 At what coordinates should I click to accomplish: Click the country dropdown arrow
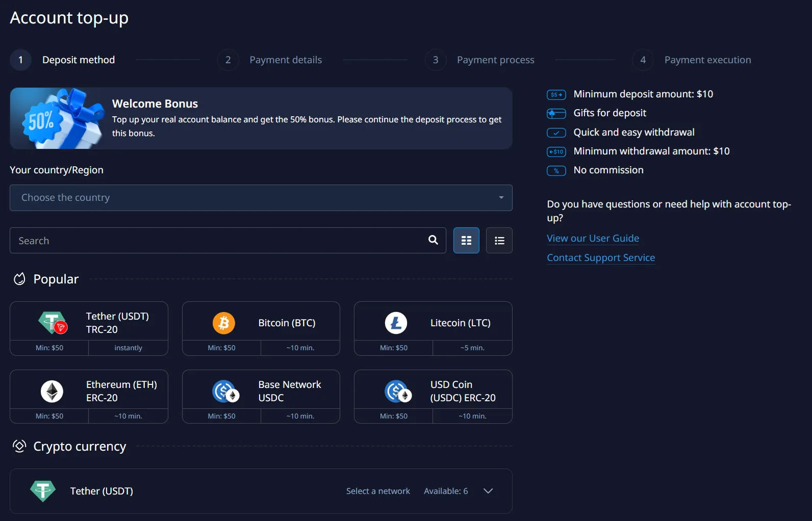pyautogui.click(x=501, y=198)
